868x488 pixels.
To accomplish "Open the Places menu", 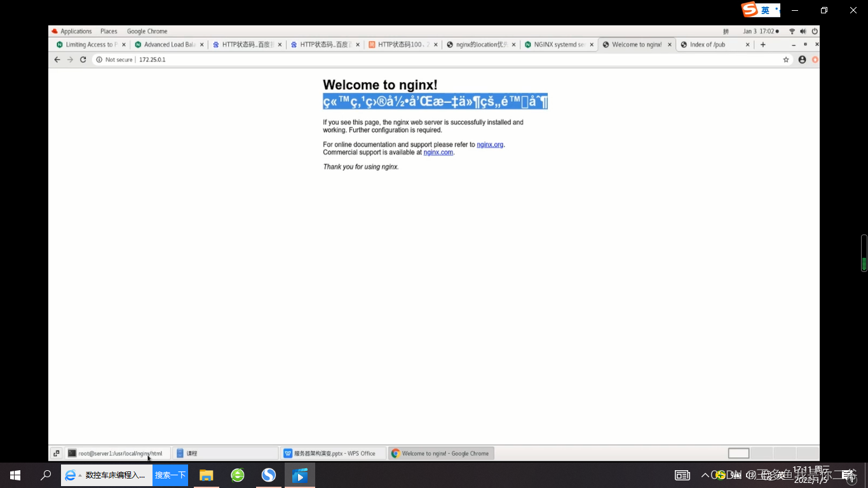I will (x=109, y=31).
